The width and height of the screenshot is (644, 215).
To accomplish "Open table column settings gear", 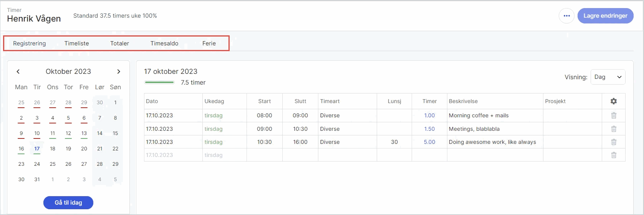I will (x=614, y=101).
